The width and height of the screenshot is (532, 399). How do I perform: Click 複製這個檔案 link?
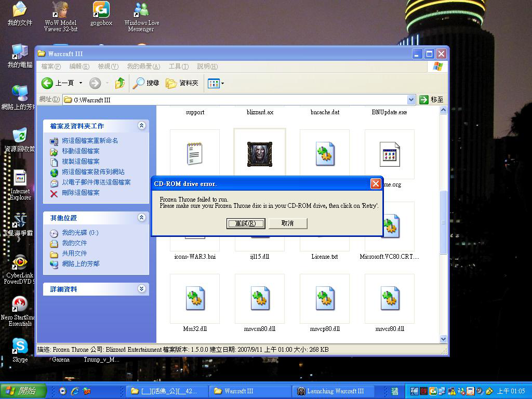point(81,162)
